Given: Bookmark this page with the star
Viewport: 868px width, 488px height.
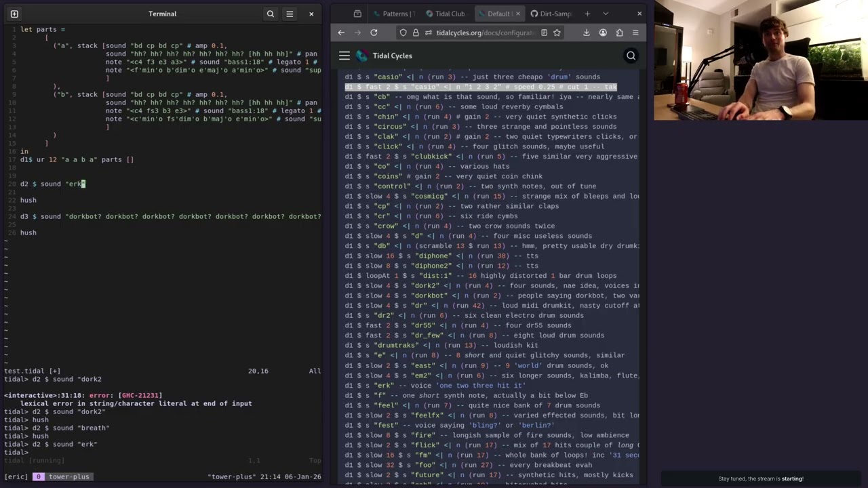Looking at the screenshot, I should pyautogui.click(x=557, y=33).
